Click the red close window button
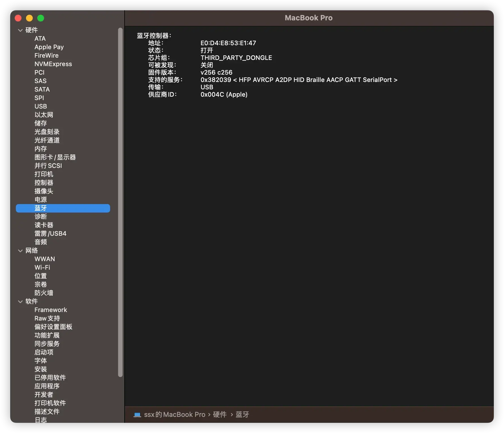The width and height of the screenshot is (504, 433). coord(18,18)
